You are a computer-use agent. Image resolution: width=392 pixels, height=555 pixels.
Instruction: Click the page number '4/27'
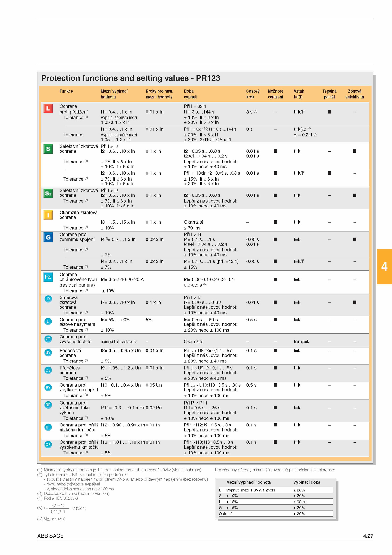[x=368, y=536]
